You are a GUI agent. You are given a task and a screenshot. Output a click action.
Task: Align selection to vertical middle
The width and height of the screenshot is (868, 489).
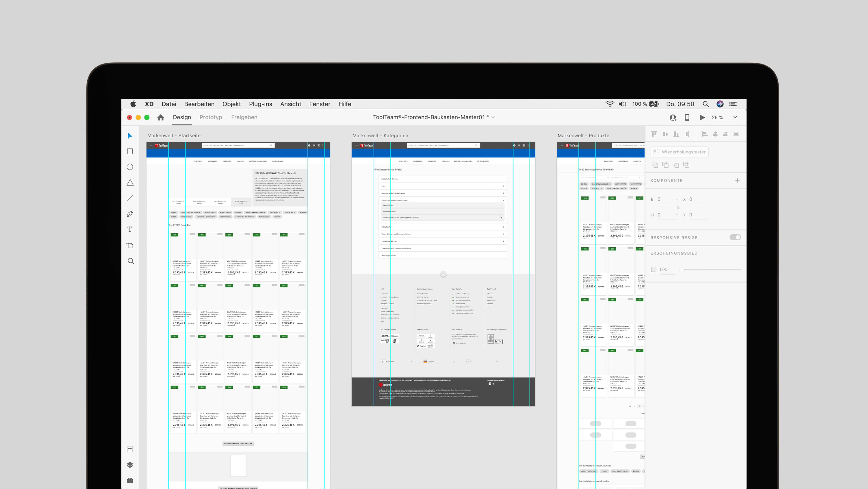pyautogui.click(x=665, y=134)
